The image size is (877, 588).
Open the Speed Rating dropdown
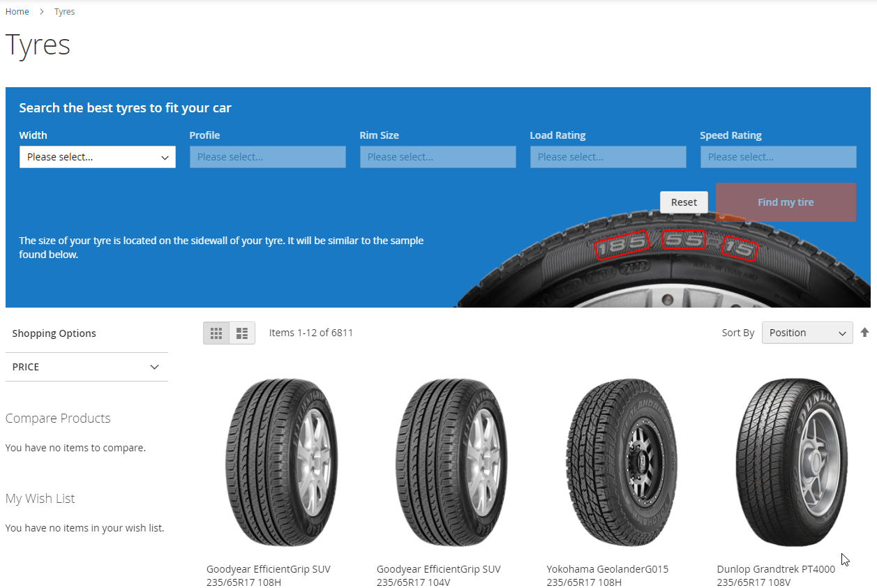[x=779, y=157]
